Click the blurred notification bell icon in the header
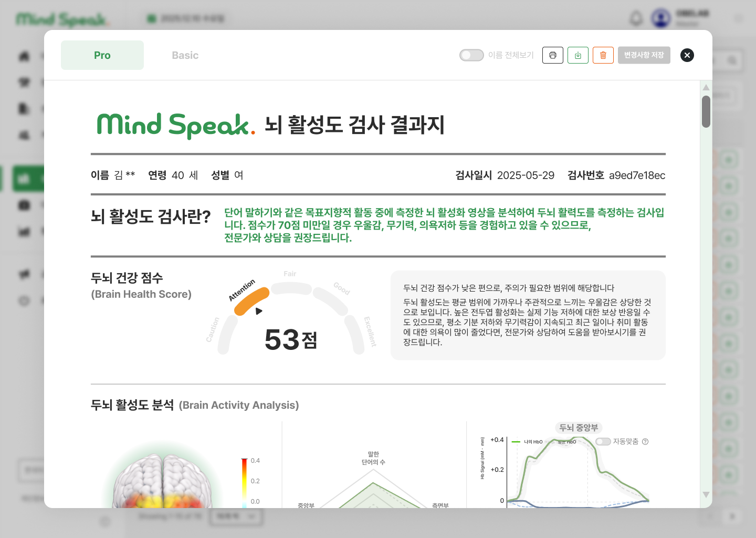Image resolution: width=756 pixels, height=538 pixels. point(636,19)
